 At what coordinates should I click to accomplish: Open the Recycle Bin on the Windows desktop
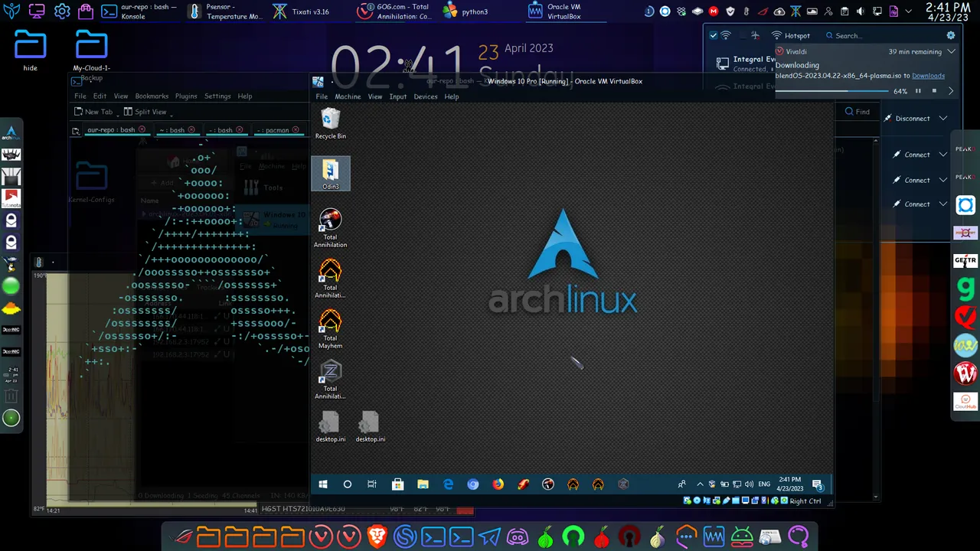330,123
